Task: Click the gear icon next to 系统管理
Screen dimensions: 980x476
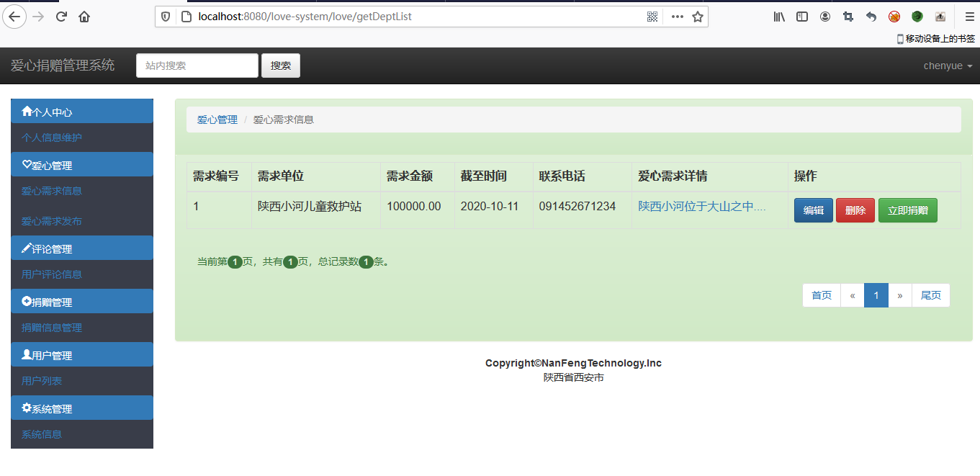Action: 27,408
